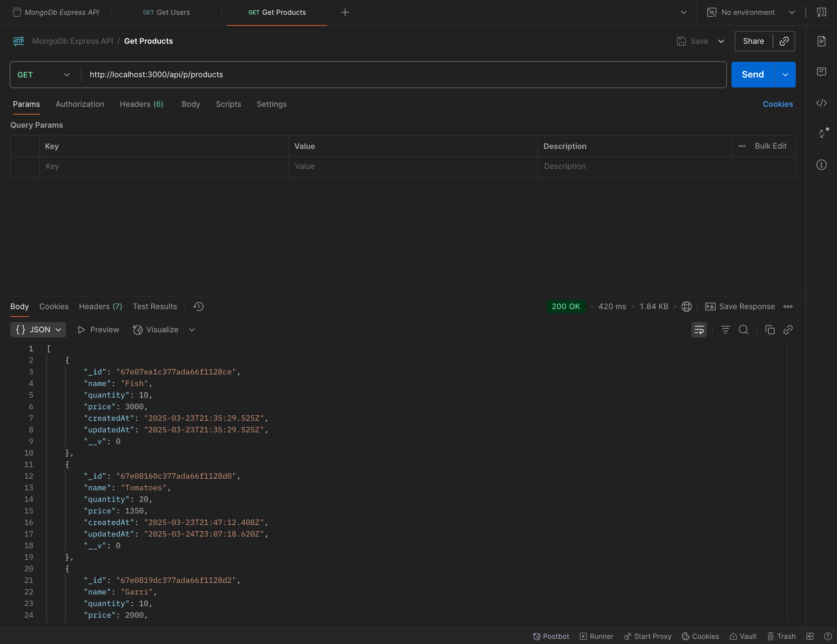The height and width of the screenshot is (644, 837).
Task: Open the request Headers (6) tab
Action: pyautogui.click(x=141, y=104)
